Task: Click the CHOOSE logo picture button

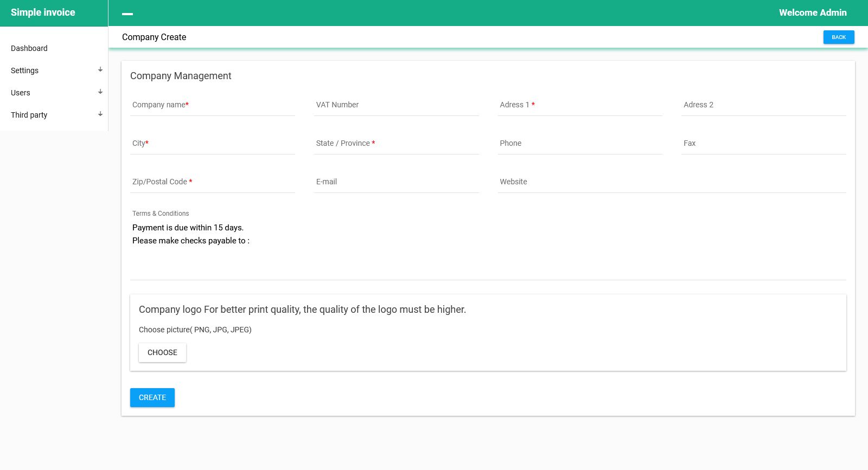Action: (x=162, y=352)
